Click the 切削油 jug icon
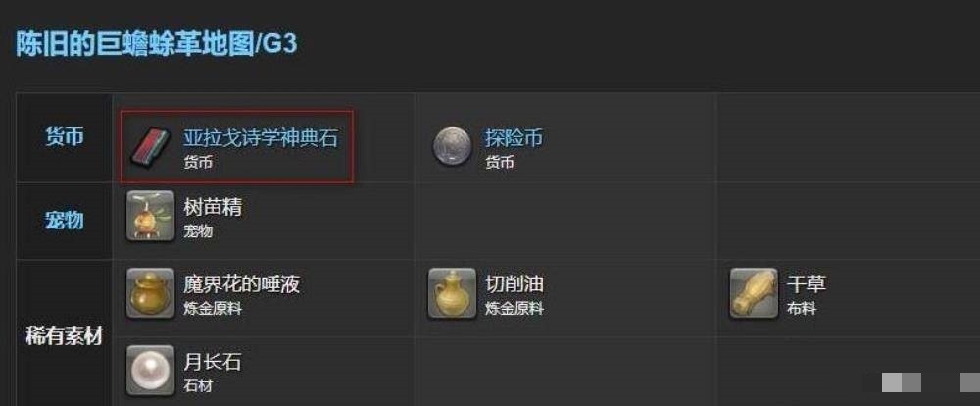The height and width of the screenshot is (406, 980). tap(452, 293)
